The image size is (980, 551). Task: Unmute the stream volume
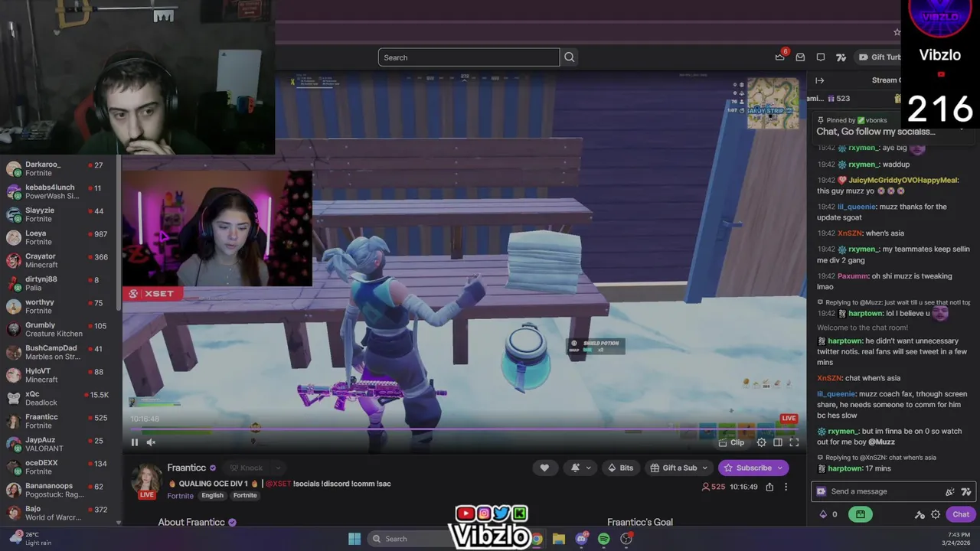151,442
